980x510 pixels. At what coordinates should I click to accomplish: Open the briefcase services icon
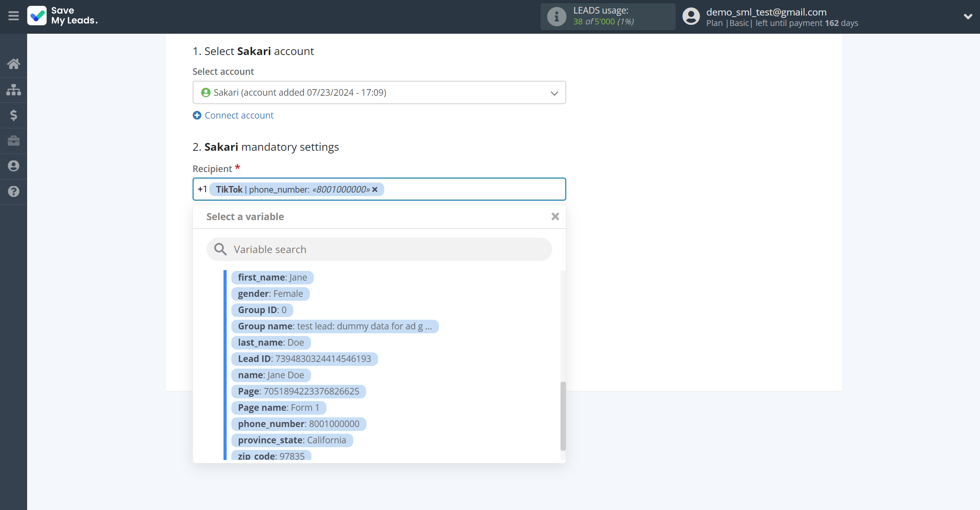[x=14, y=141]
